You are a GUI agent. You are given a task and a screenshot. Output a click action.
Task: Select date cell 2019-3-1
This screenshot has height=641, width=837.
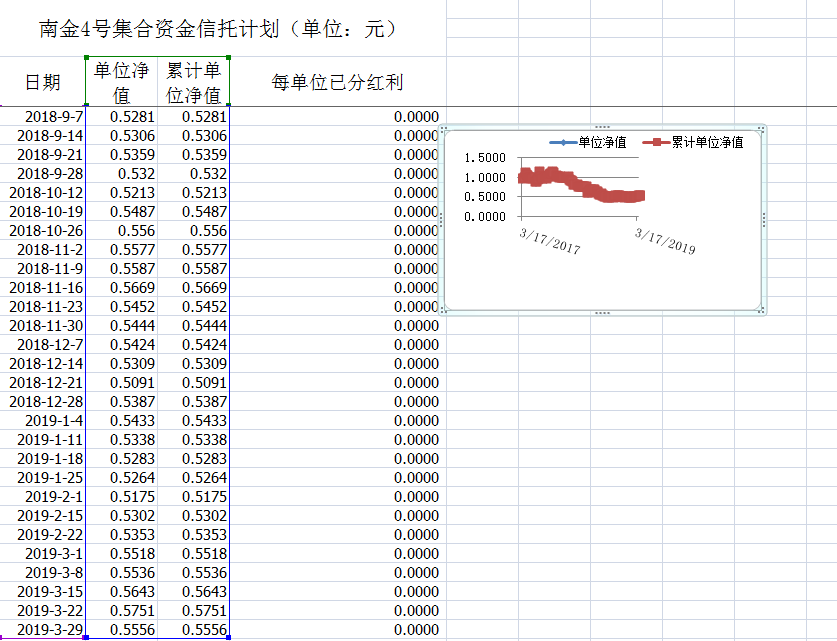(x=43, y=553)
